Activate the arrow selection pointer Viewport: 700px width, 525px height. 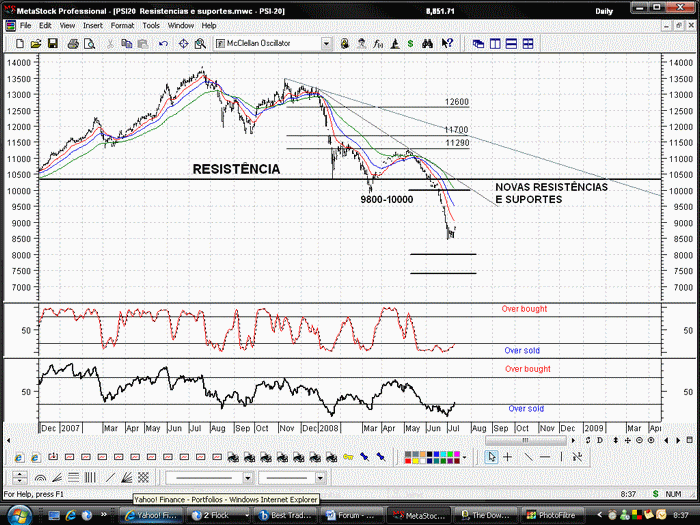(x=492, y=457)
